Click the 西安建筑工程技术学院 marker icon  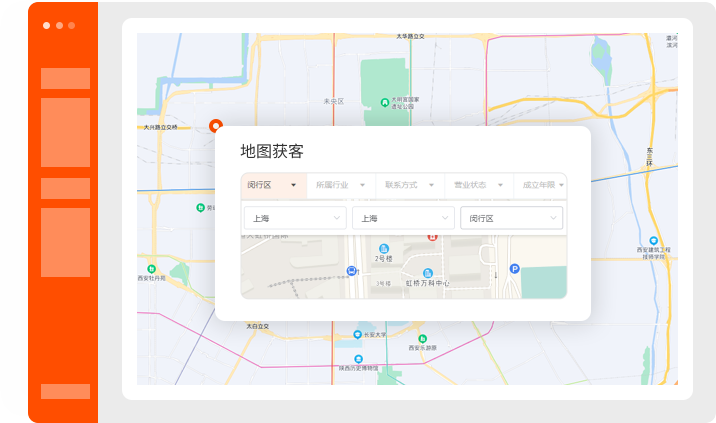tap(653, 241)
